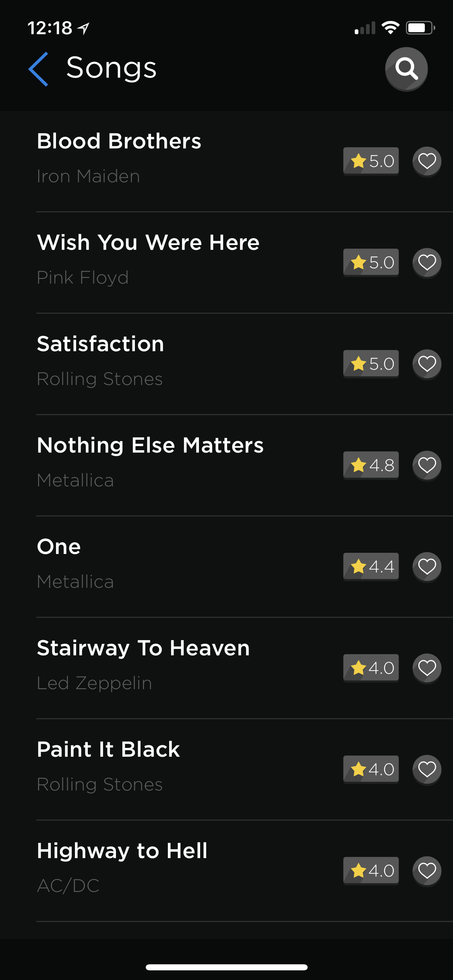The width and height of the screenshot is (453, 980).
Task: Favorite the Satisfaction song
Action: pos(427,364)
